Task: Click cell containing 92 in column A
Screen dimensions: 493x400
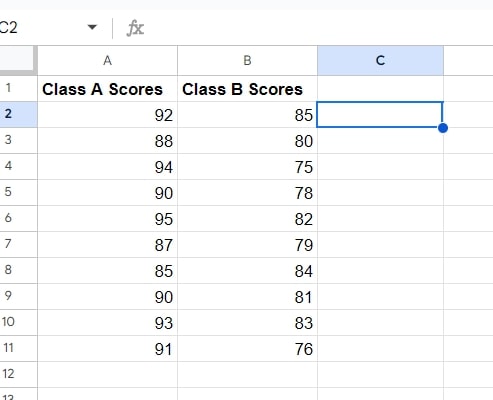Action: (x=107, y=115)
